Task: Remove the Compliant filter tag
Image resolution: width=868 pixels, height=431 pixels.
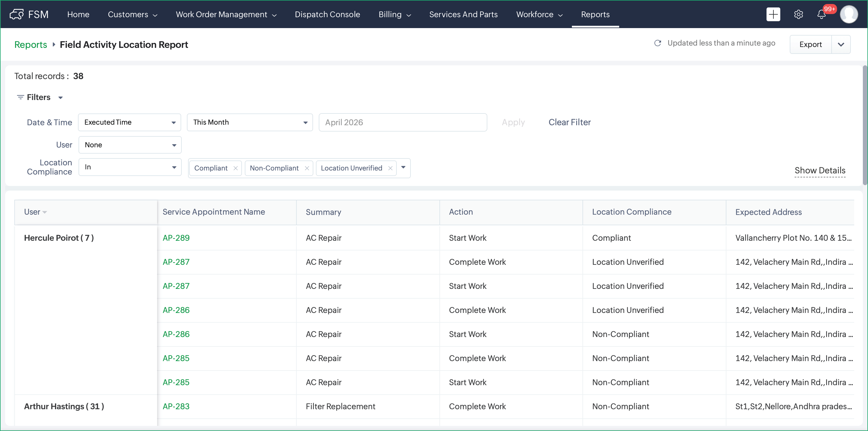Action: click(x=236, y=168)
